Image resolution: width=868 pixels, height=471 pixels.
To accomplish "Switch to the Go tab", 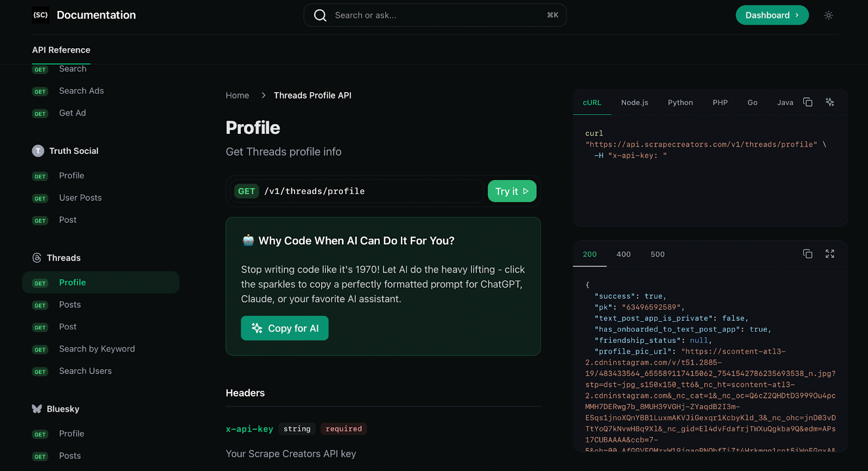I will [752, 102].
